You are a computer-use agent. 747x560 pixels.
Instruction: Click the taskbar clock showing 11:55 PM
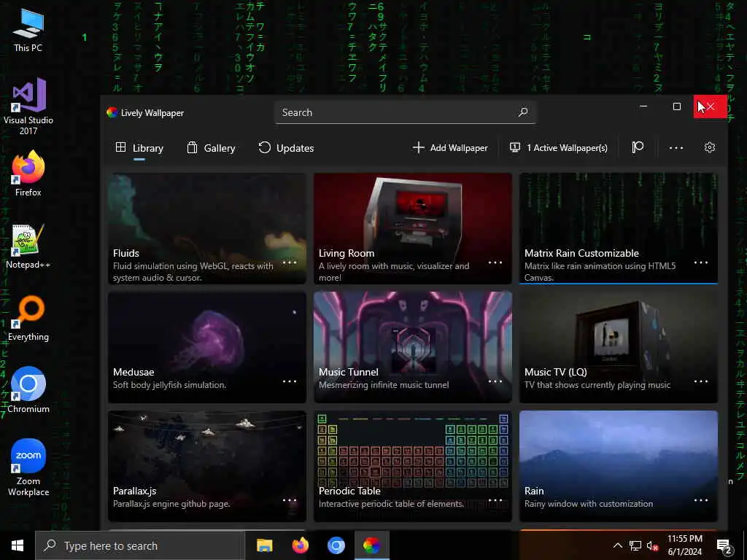tap(684, 545)
